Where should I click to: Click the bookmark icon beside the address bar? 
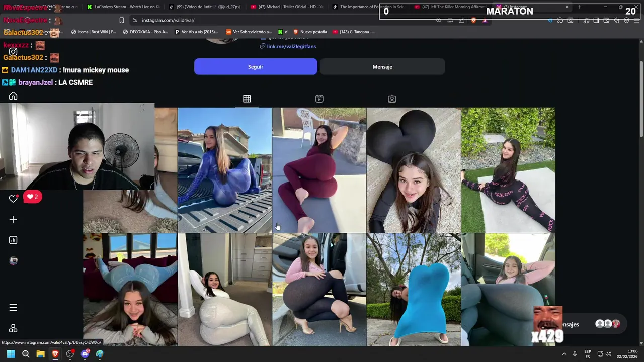[121, 20]
